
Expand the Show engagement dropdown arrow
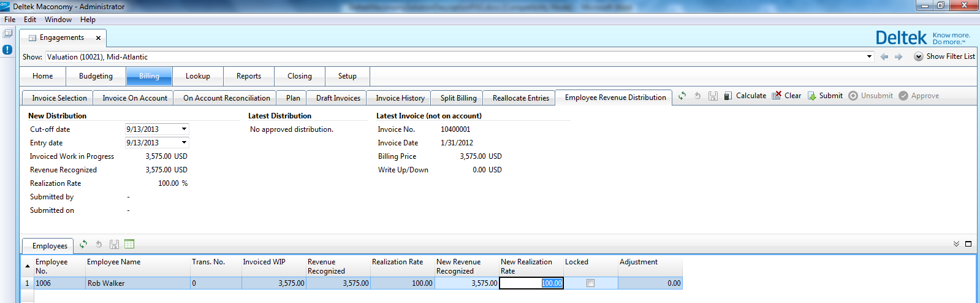coord(869,57)
